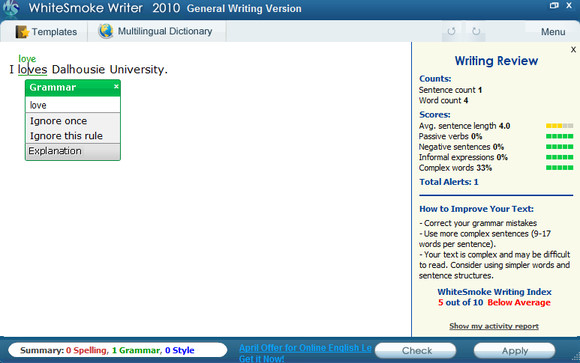Select the 'love' suggestion in Grammar popup
Screen dimensions: 580x363
tap(73, 105)
